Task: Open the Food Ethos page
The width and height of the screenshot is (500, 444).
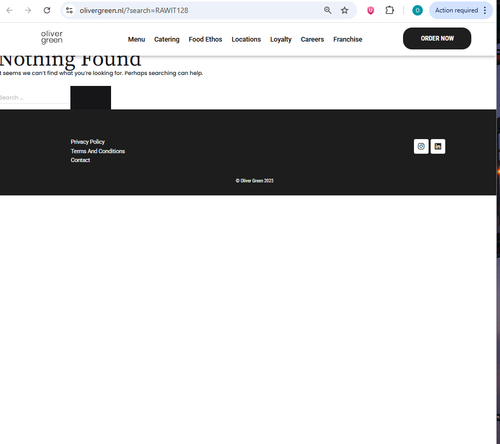Action: coord(205,39)
